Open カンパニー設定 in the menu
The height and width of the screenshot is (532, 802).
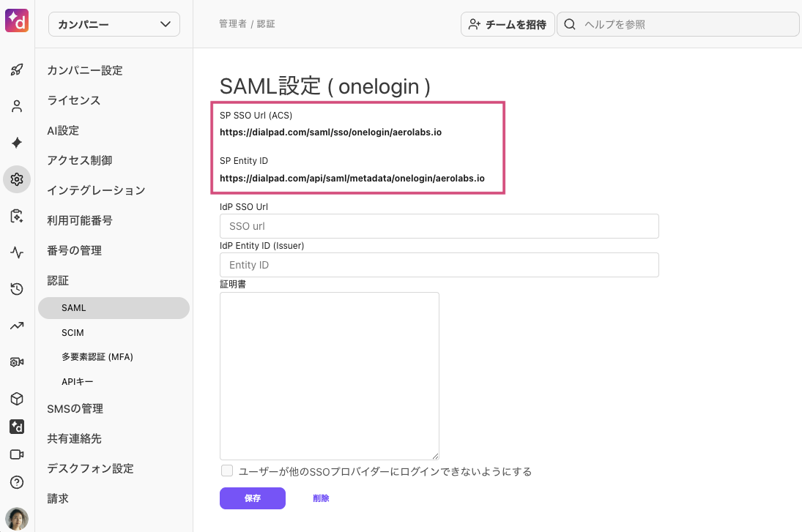[85, 70]
